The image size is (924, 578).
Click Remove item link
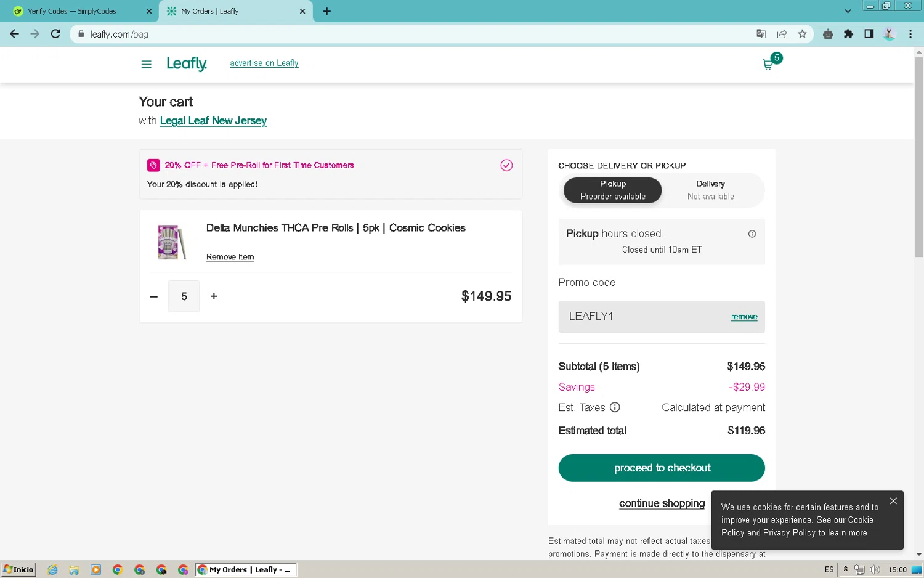(x=230, y=257)
